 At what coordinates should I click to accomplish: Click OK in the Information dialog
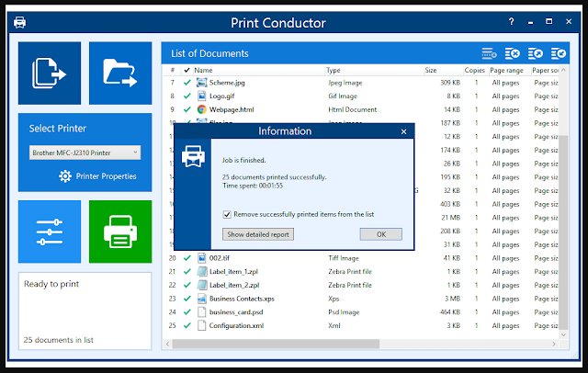click(381, 234)
